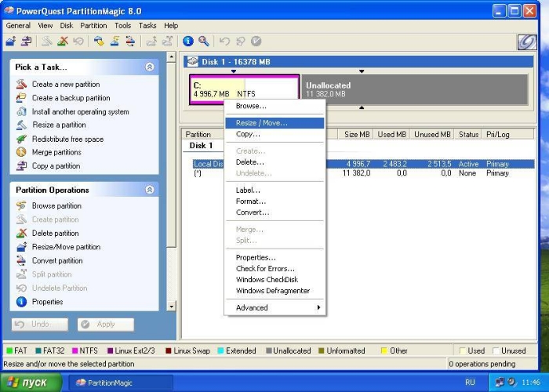Image resolution: width=549 pixels, height=392 pixels.
Task: Click the Create a new partition task icon
Action: pos(21,85)
